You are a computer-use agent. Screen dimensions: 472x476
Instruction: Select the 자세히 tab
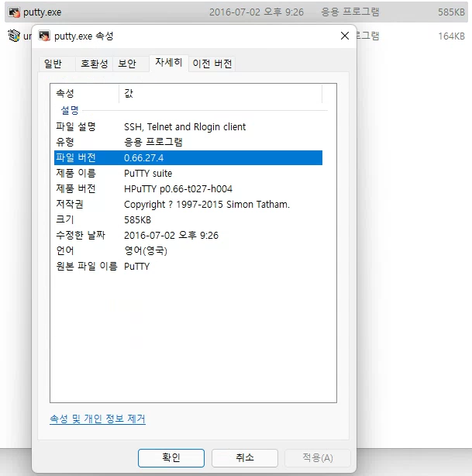click(x=169, y=63)
